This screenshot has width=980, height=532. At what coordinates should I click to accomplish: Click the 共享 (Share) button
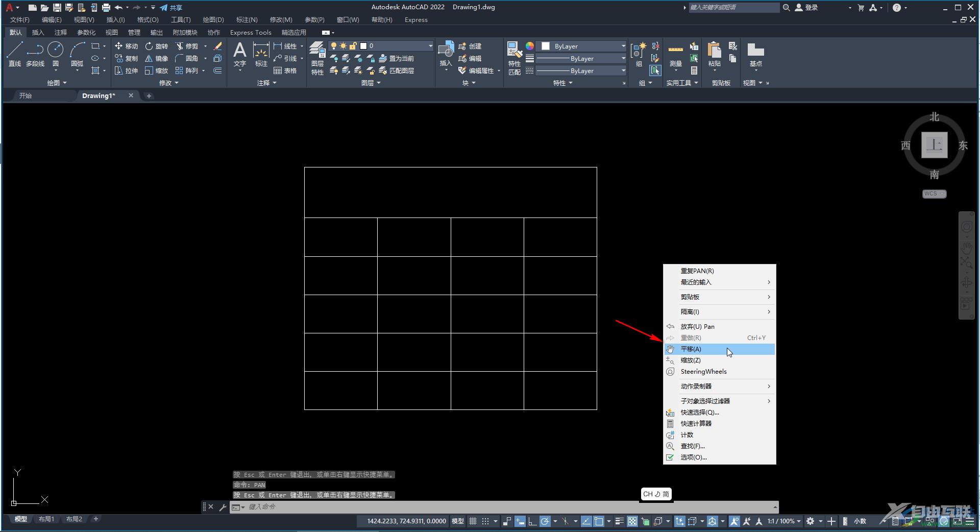(171, 8)
